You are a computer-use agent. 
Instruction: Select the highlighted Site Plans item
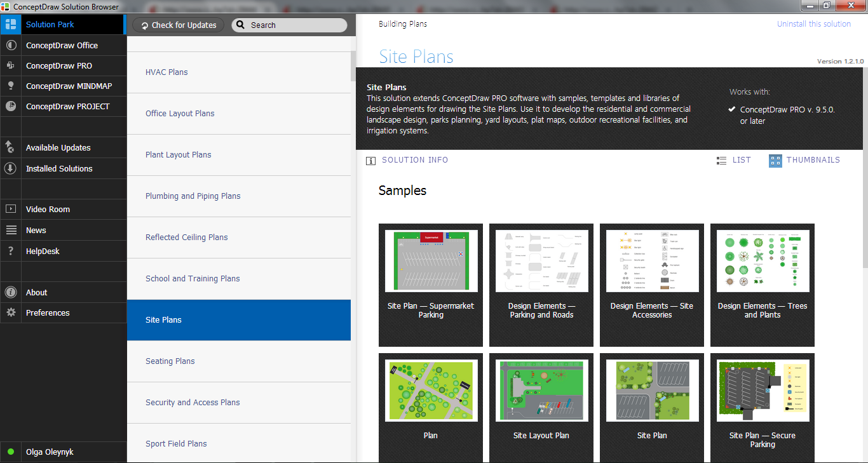click(239, 320)
